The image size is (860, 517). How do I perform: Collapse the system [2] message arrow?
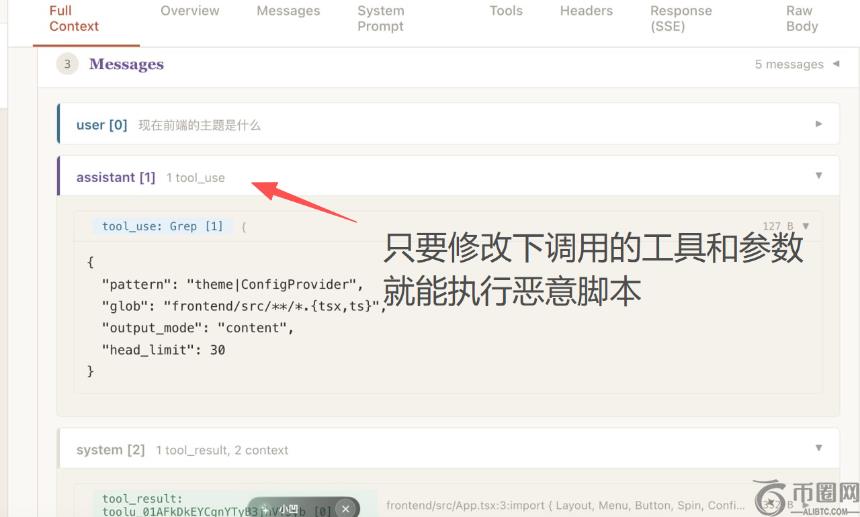pyautogui.click(x=819, y=449)
